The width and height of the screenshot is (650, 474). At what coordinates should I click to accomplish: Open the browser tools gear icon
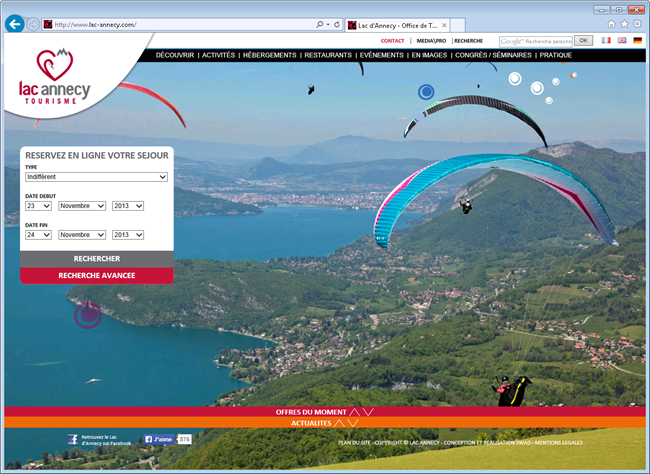tap(637, 23)
